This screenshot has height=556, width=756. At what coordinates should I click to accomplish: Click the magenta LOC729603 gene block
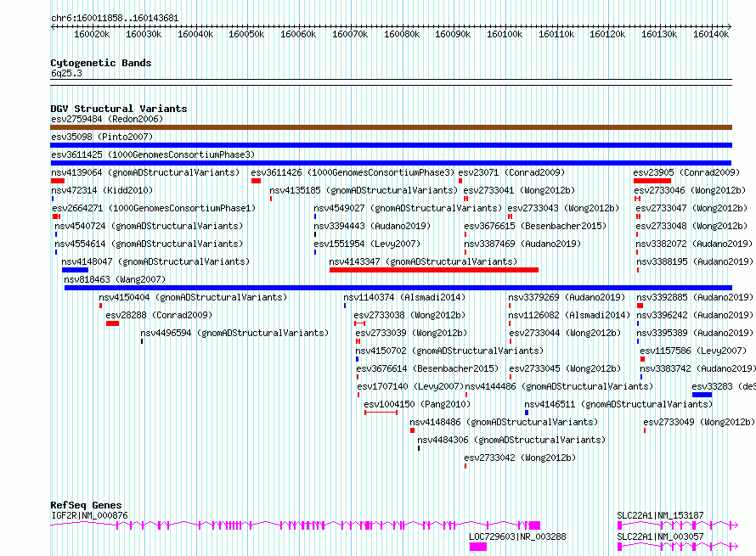[478, 547]
